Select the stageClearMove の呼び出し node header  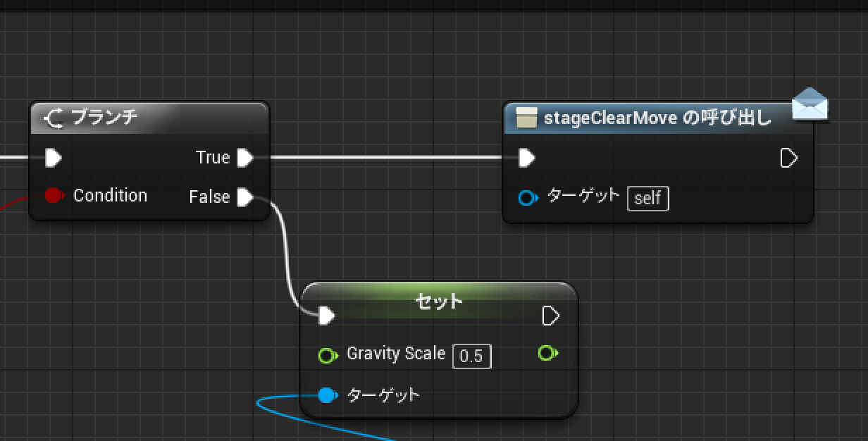point(655,118)
